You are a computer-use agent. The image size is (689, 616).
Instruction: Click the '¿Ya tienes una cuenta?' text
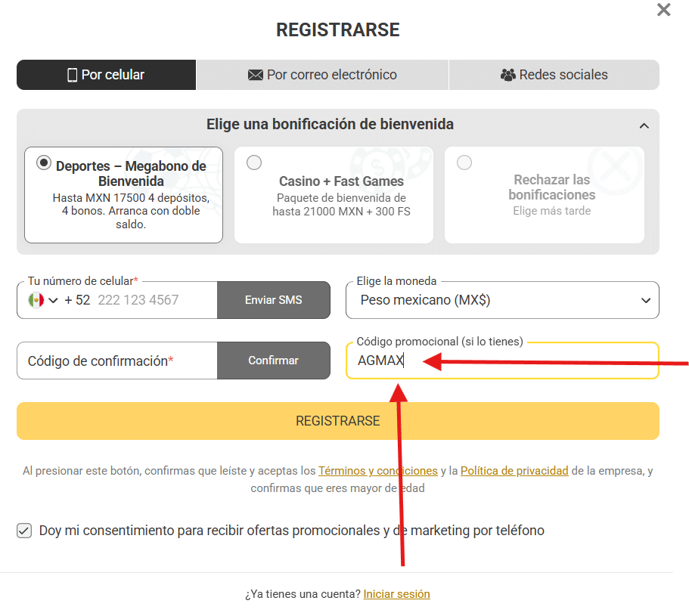click(303, 594)
